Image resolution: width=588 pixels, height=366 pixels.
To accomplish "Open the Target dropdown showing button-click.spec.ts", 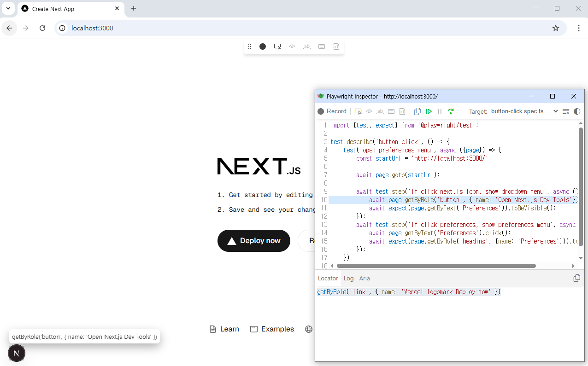I will [x=524, y=111].
